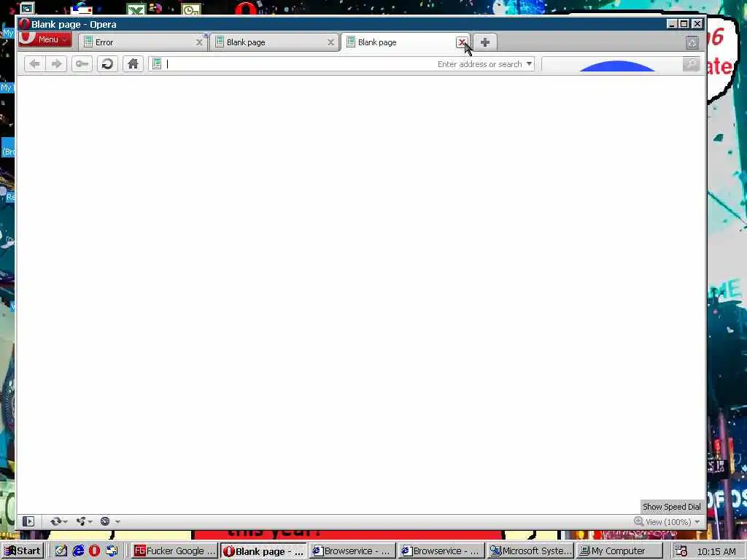Launch Internet Explorer from Quick Launch
This screenshot has width=747, height=560.
coord(78,551)
